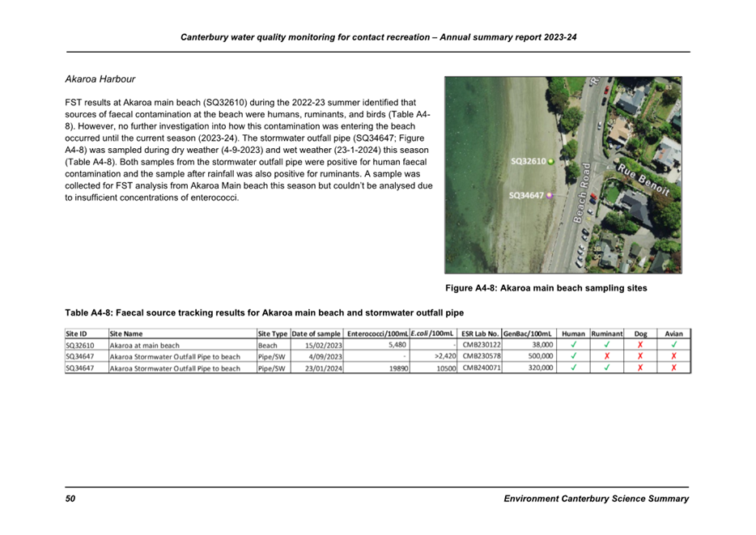Click the 'Beach Road' label on the map
This screenshot has width=756, height=535.
point(581,193)
